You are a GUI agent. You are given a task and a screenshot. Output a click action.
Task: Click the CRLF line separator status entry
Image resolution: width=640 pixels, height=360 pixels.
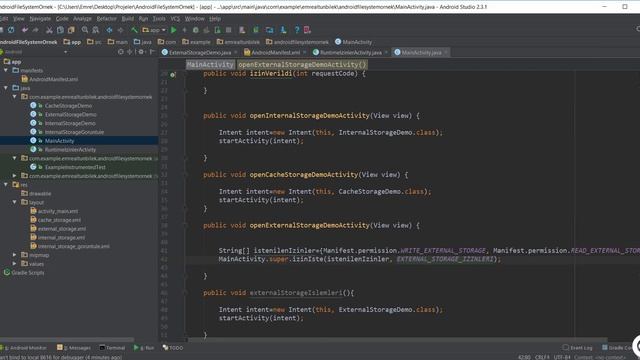(x=542, y=357)
